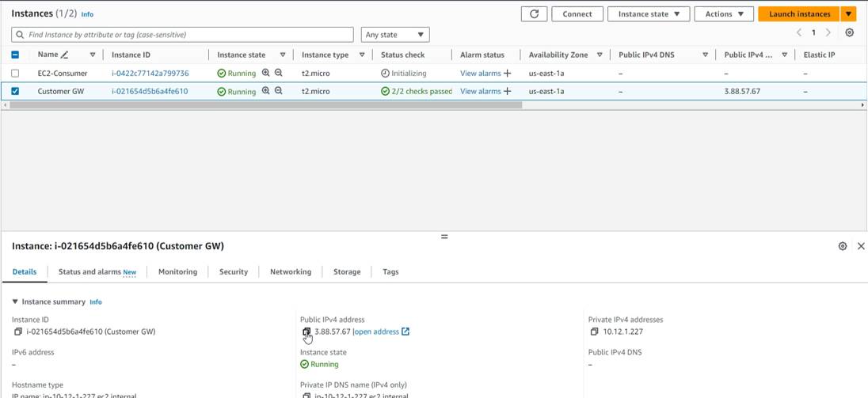
Task: Zoom in filter icon on Customer GW row
Action: (x=266, y=91)
